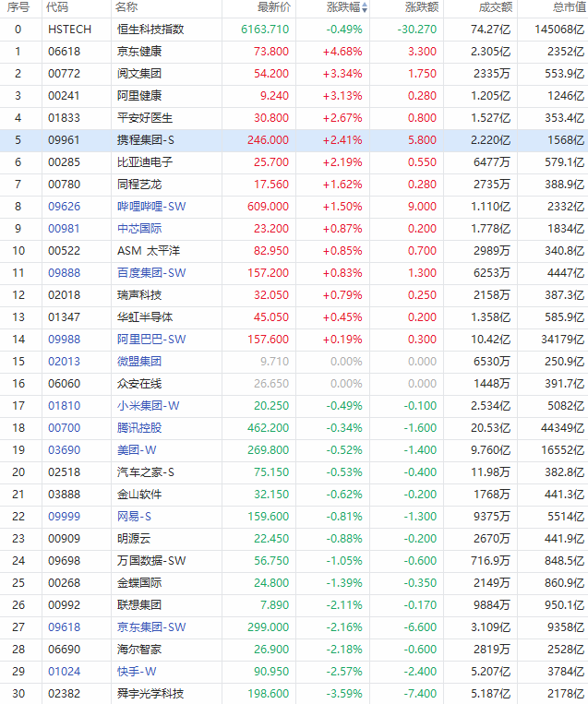This screenshot has height=704, width=588.
Task: Select 海尔智家 row name
Action: tap(139, 650)
